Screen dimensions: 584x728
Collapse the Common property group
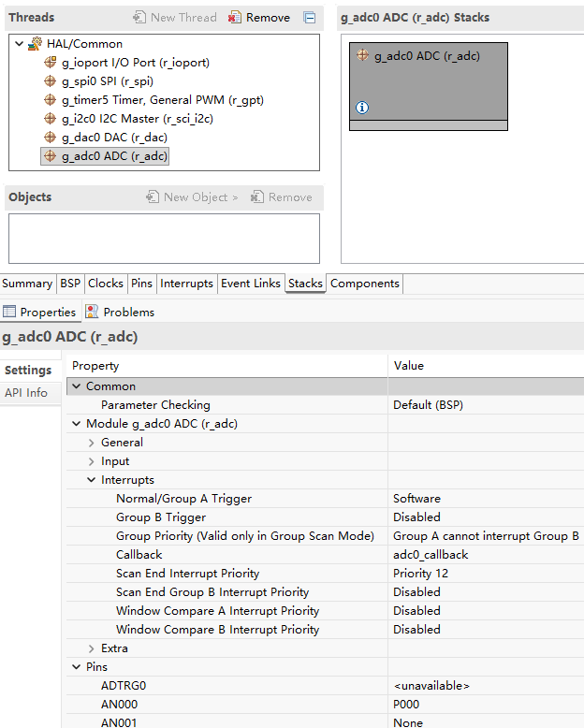pos(77,386)
